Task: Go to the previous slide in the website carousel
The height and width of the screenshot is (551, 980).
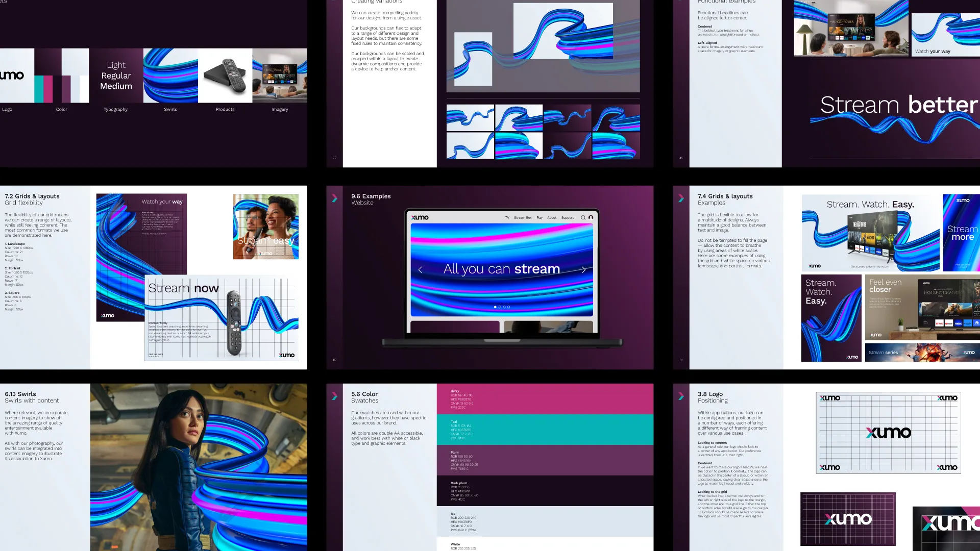Action: pos(420,269)
